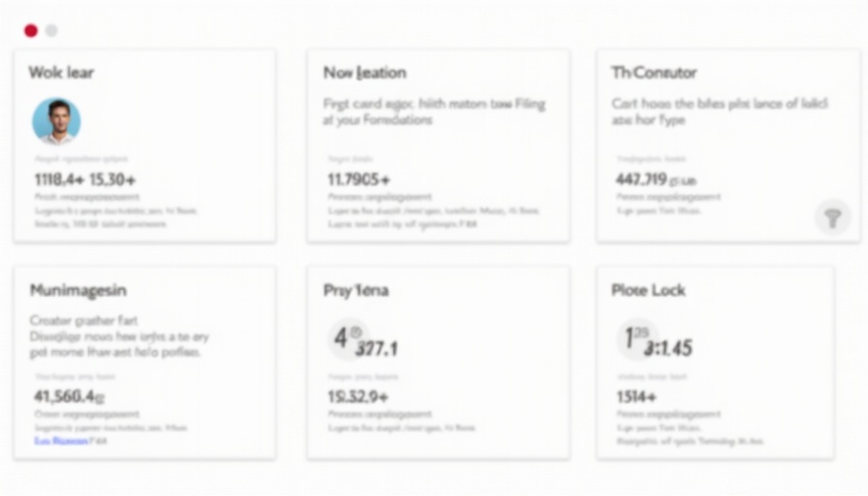The image size is (868, 496).
Task: Open the profile avatar in Wok lear card
Action: 56,121
